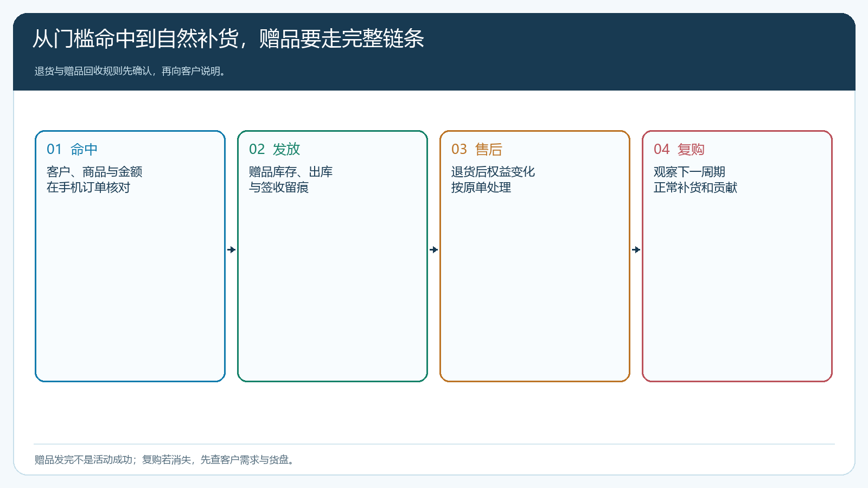Click the arrow between 售后 and 复购 cards
This screenshot has width=868, height=488.
coord(636,250)
